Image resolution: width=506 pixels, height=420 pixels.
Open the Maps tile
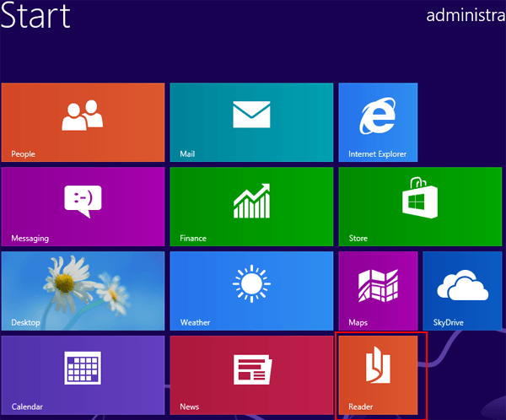click(378, 291)
